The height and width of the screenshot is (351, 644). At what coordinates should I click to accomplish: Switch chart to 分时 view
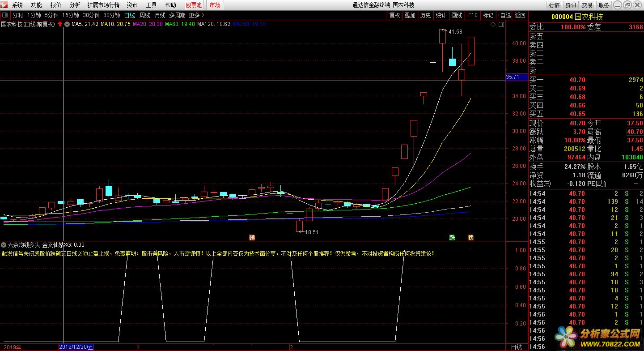(17, 15)
